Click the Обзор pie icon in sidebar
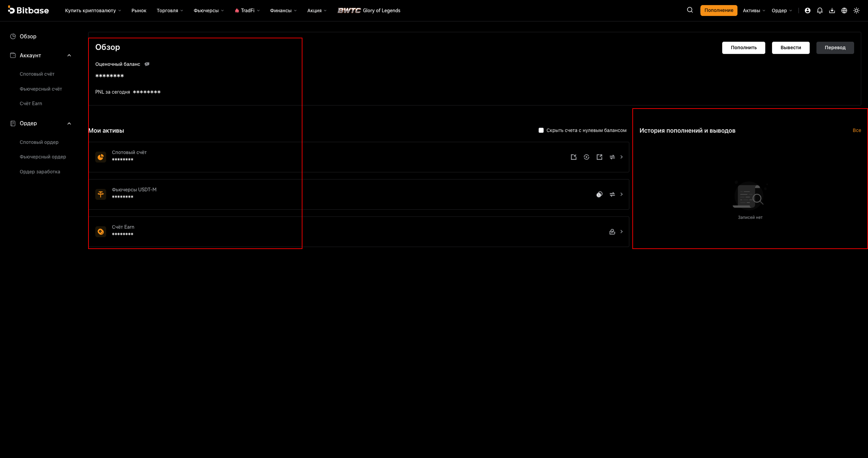The image size is (868, 458). (x=13, y=36)
